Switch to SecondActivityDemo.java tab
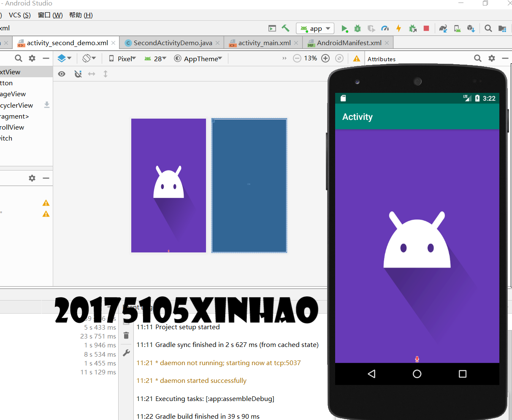 coord(173,43)
